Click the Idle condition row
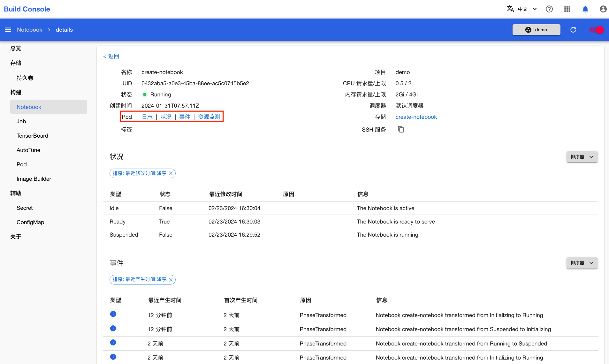Screen dimensions: 609x364 tap(350, 208)
